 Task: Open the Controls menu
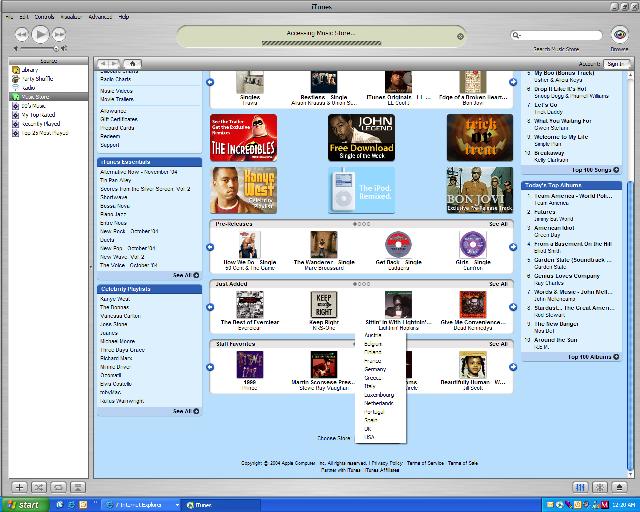tap(44, 17)
